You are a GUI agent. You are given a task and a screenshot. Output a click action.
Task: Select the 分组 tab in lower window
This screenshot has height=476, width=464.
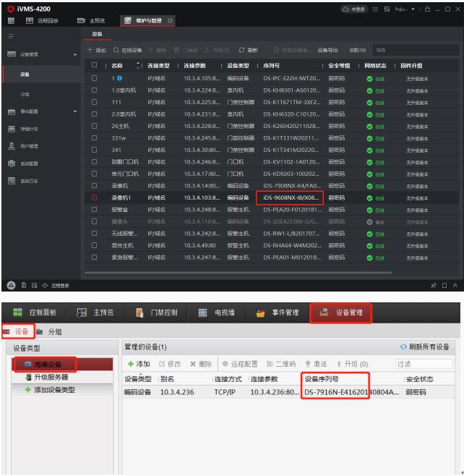(49, 331)
